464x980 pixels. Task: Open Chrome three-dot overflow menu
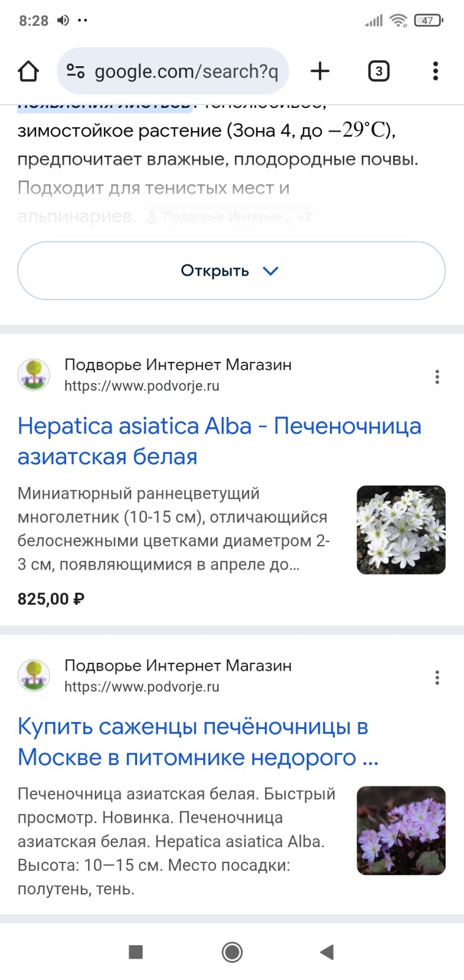435,71
